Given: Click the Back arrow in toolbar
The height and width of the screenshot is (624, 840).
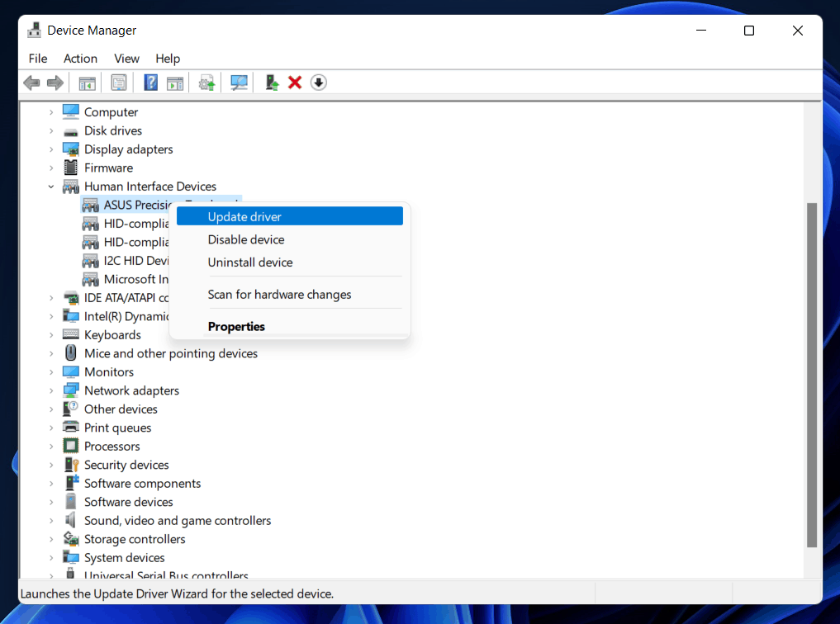Looking at the screenshot, I should [x=31, y=83].
